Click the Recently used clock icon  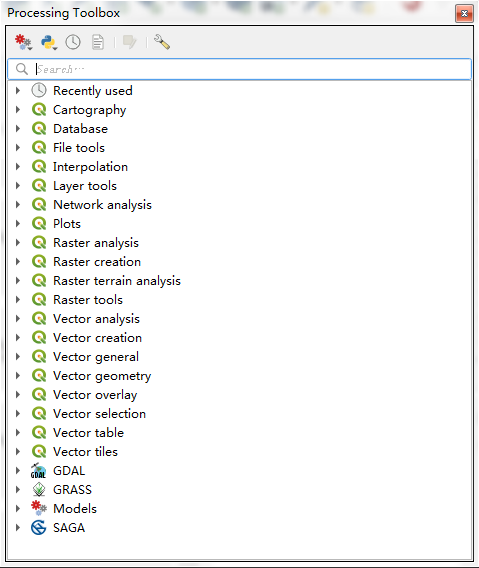pyautogui.click(x=39, y=91)
